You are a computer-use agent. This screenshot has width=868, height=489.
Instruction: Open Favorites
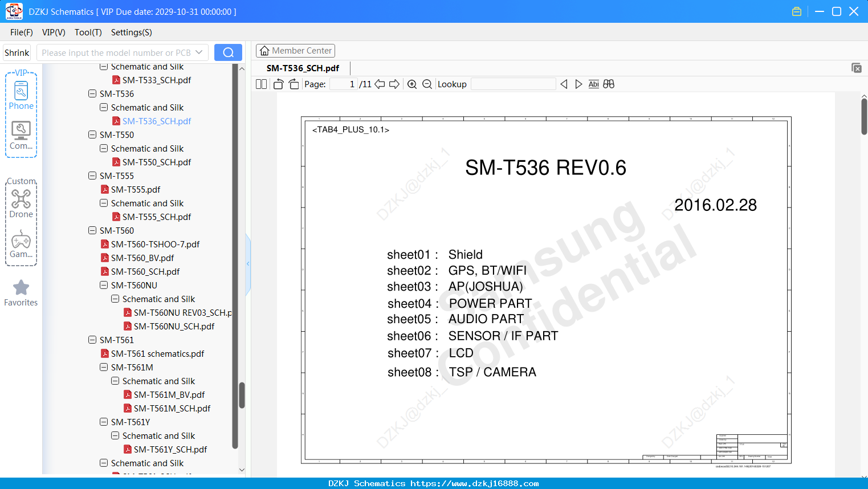[x=21, y=293]
